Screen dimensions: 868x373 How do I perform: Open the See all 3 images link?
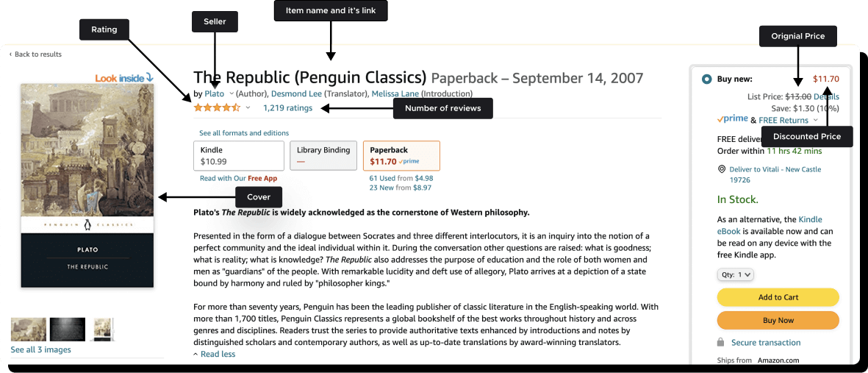click(40, 349)
